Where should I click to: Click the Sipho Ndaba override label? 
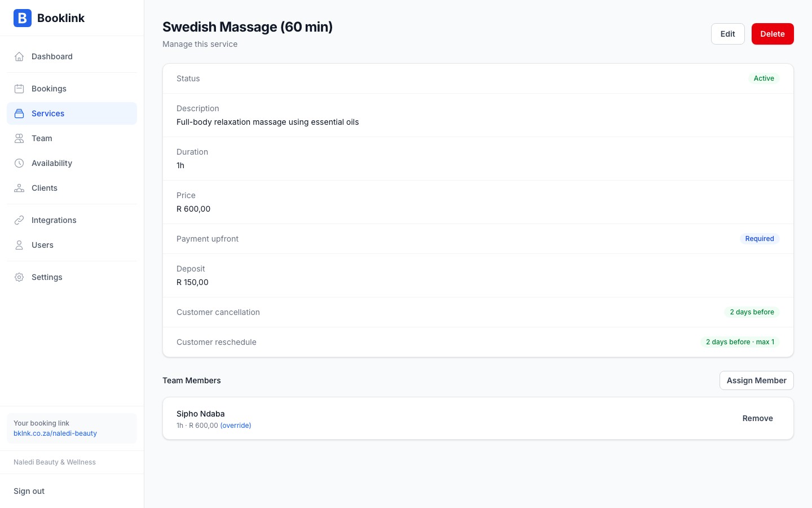point(236,426)
